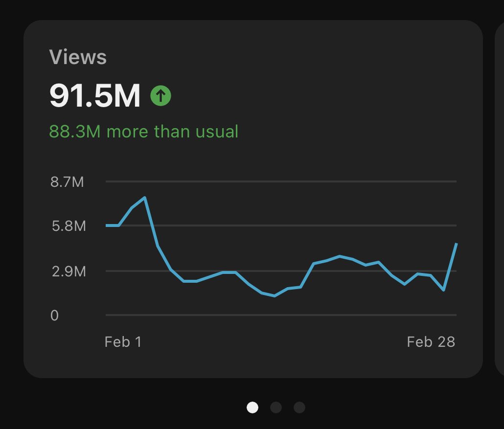
Task: Go to the second page dot
Action: tap(276, 407)
